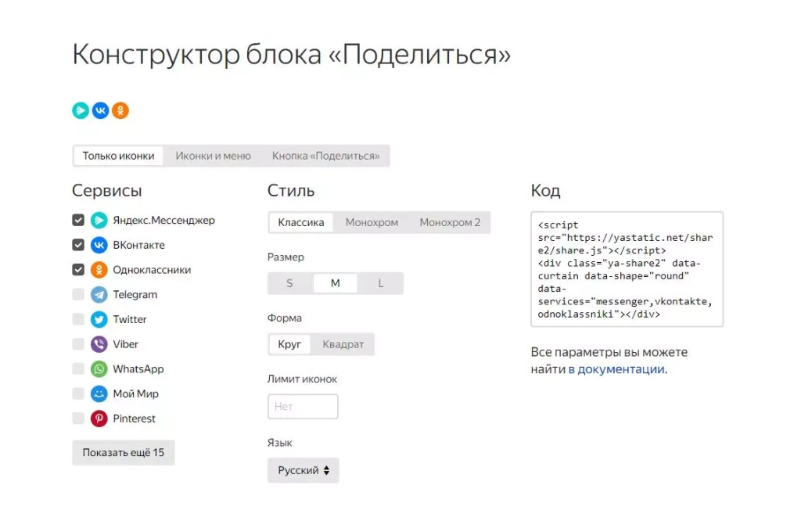Set icon size to M
Viewport: 801px width, 532px height.
335,283
